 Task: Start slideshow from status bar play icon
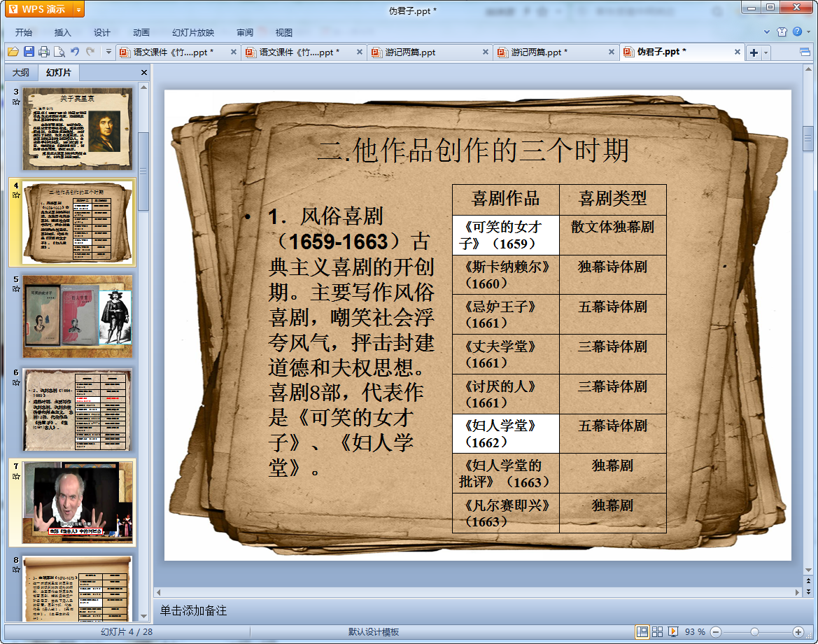[673, 632]
